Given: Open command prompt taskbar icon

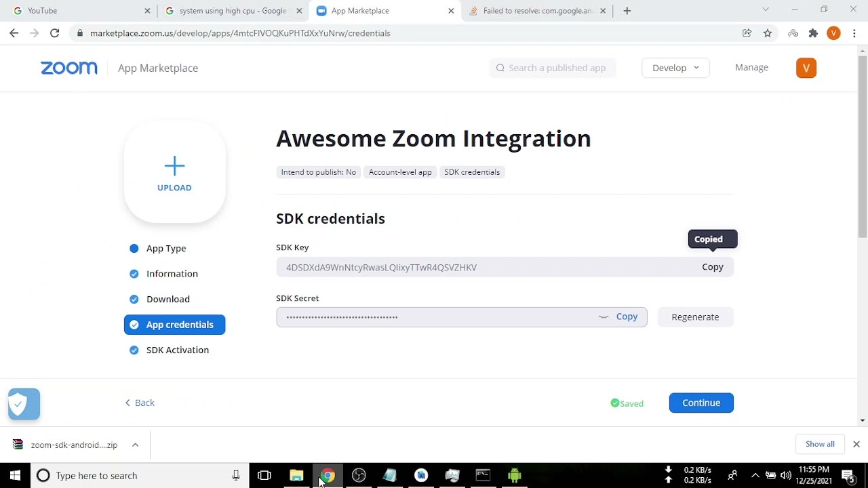Looking at the screenshot, I should click(483, 476).
